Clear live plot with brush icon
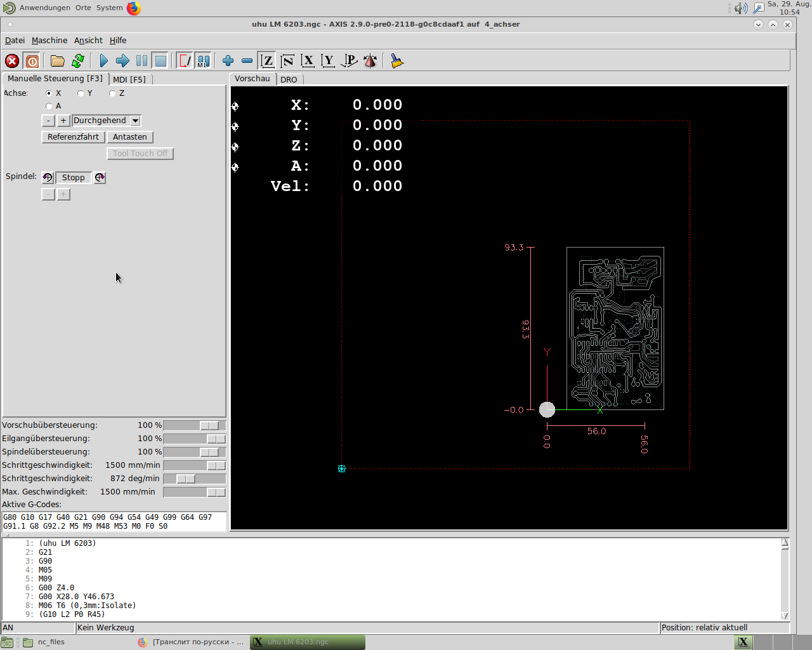The height and width of the screenshot is (650, 812). 396,61
